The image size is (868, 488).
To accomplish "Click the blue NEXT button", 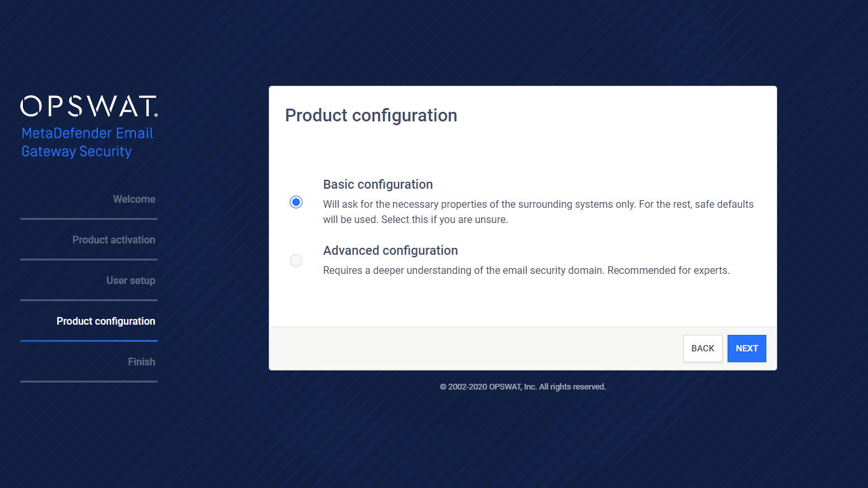I will pyautogui.click(x=747, y=348).
